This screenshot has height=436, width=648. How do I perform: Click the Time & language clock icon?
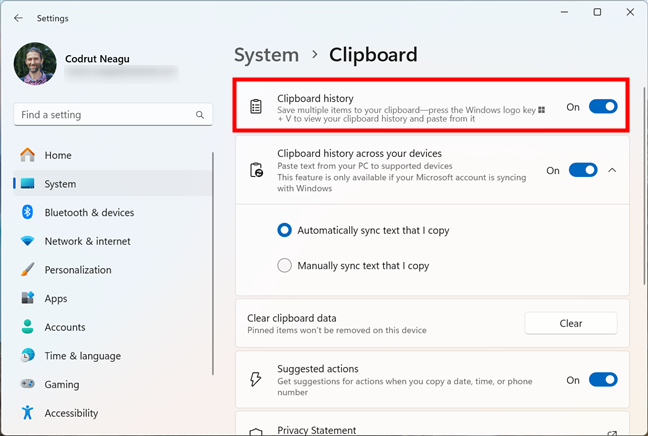28,355
